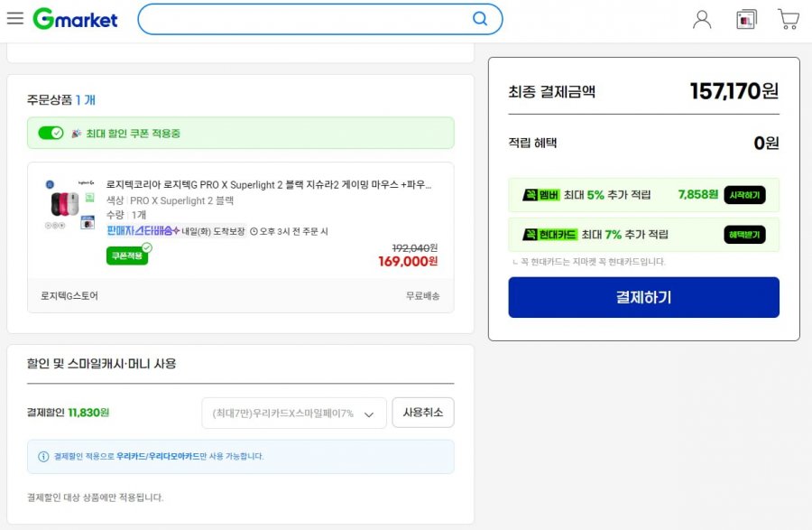Screen dimensions: 812x530
Task: Click the 쿠폰적용 green button
Action: [127, 256]
